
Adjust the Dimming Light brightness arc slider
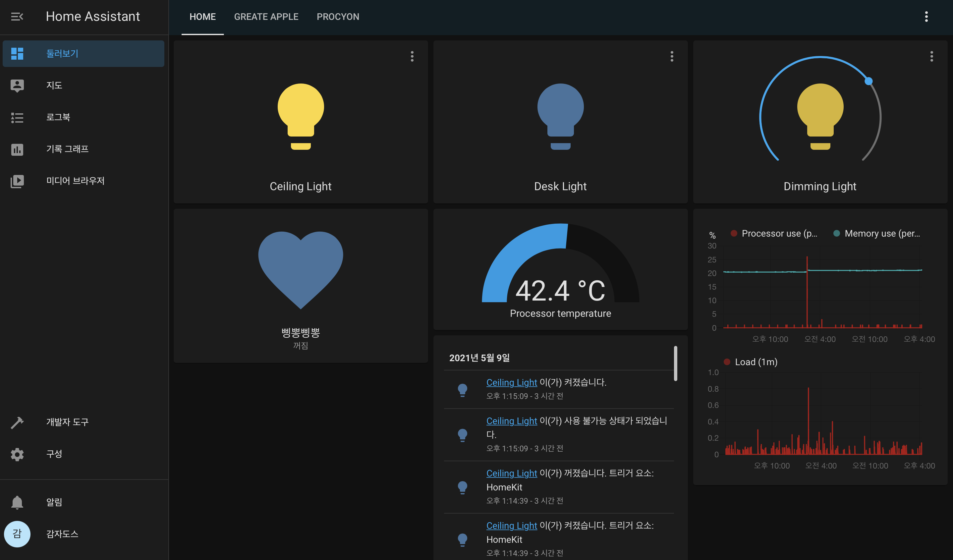click(x=869, y=80)
